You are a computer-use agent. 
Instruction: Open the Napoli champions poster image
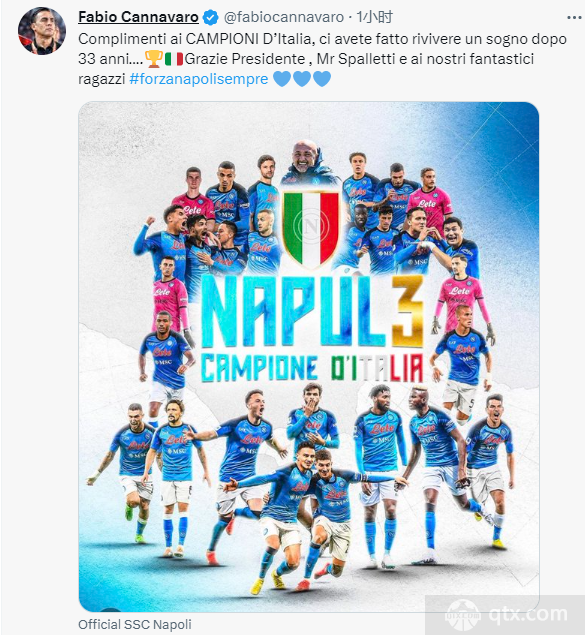(308, 356)
